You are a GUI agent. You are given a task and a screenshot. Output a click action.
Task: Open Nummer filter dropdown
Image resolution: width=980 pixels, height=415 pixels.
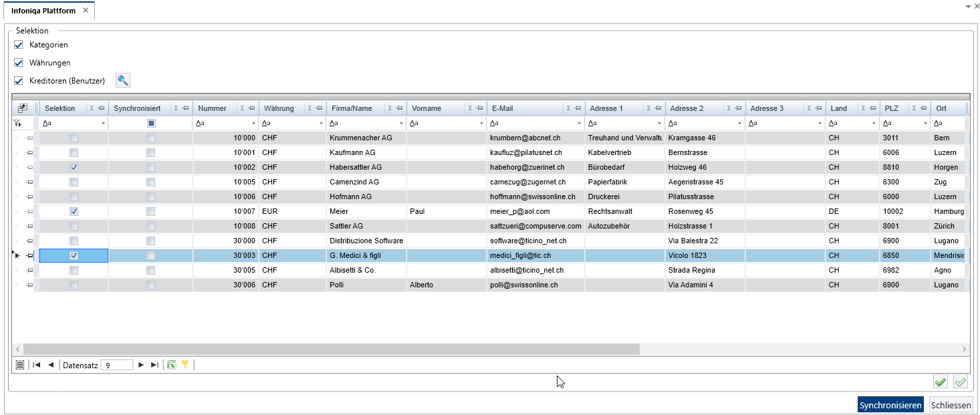(254, 124)
